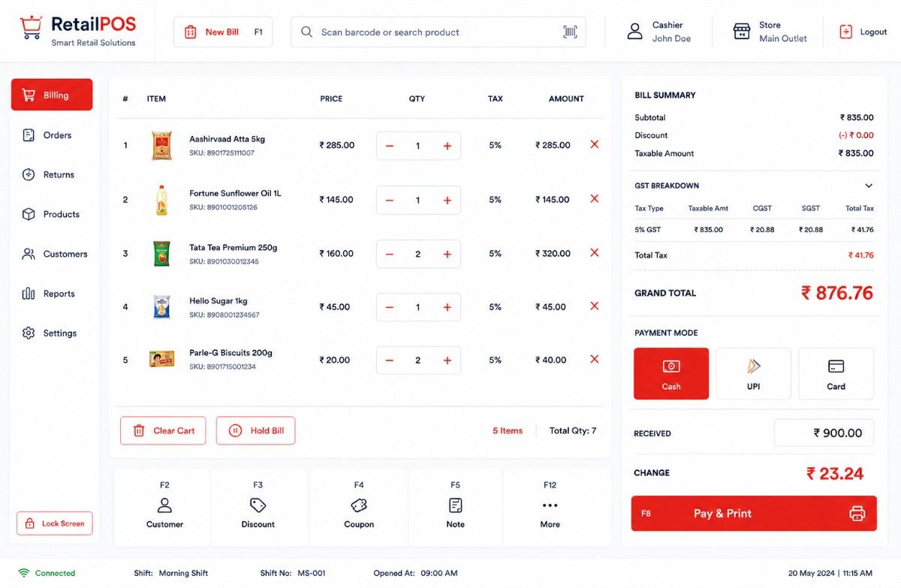The image size is (901, 588).
Task: Click the Hello Sugar product thumbnail
Action: [161, 306]
